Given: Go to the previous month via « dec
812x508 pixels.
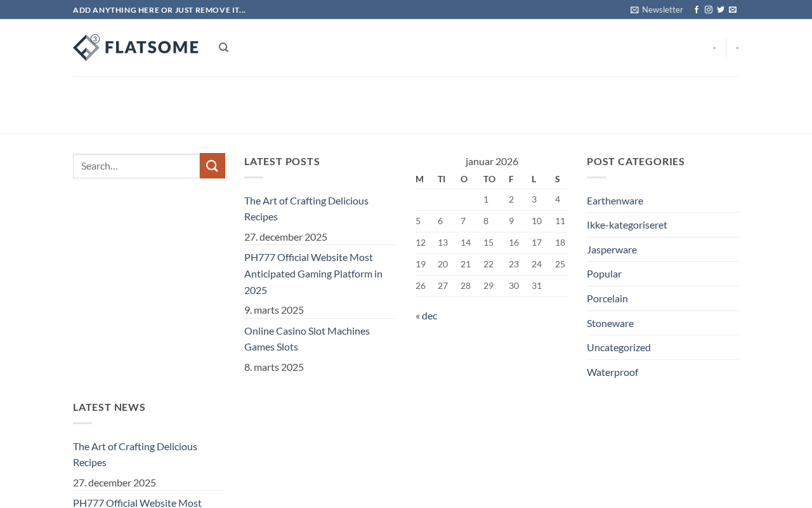Looking at the screenshot, I should click(x=426, y=316).
